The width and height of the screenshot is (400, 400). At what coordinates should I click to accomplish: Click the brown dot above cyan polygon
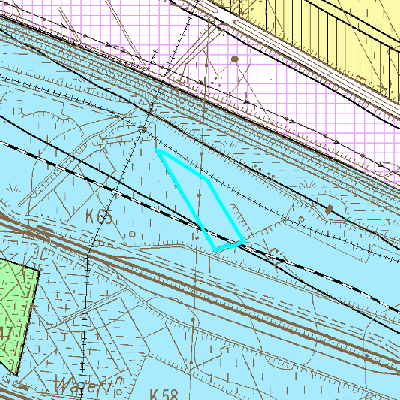143,129
